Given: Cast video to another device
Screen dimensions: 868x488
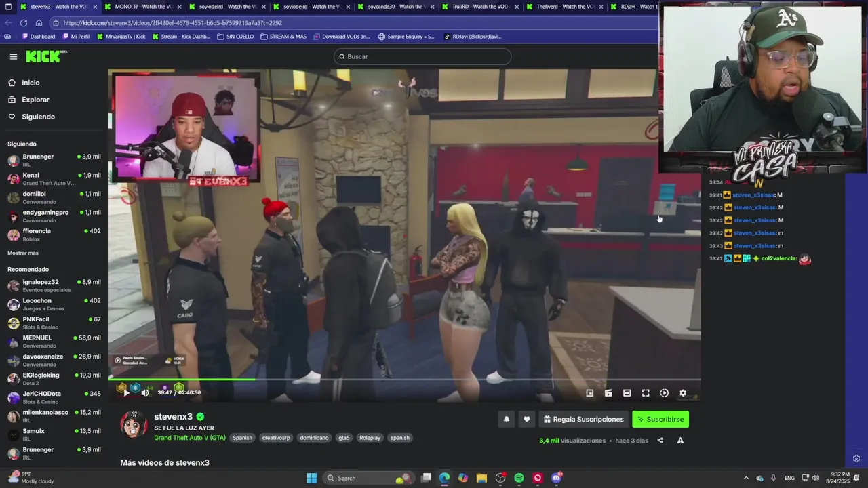Looking at the screenshot, I should point(608,393).
